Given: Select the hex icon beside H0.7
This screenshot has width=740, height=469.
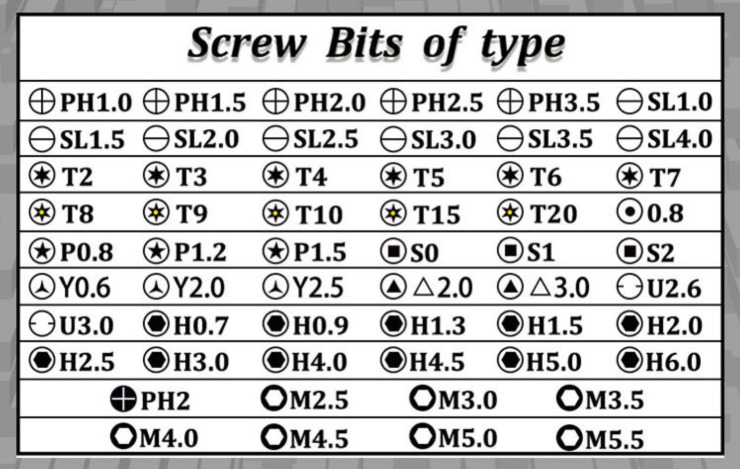Looking at the screenshot, I should pyautogui.click(x=157, y=324).
